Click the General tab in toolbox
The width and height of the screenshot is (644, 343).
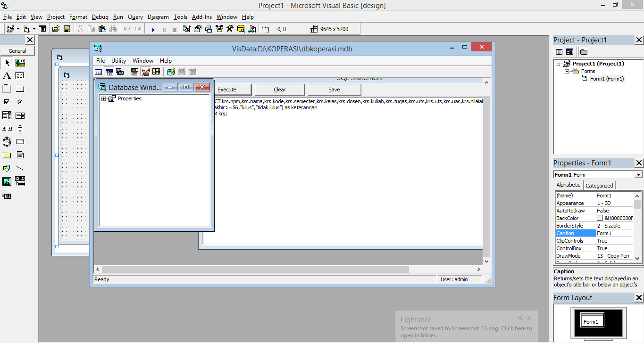[17, 51]
